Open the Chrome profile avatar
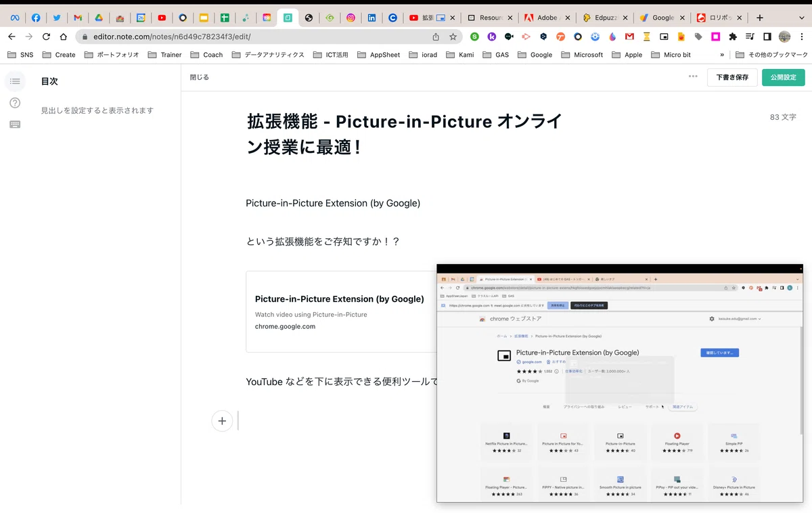Viewport: 812px width, 513px height. coord(785,37)
